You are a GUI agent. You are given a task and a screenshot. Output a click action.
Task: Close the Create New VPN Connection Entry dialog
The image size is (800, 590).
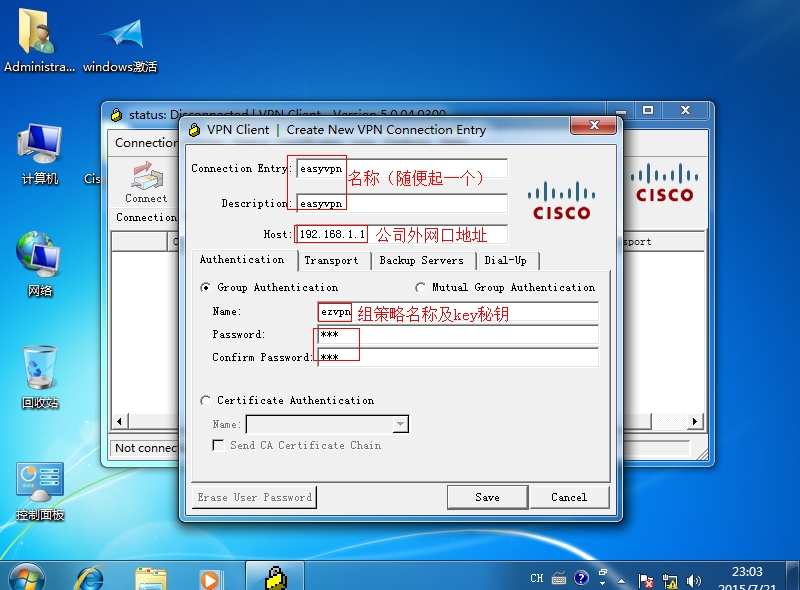click(x=593, y=125)
